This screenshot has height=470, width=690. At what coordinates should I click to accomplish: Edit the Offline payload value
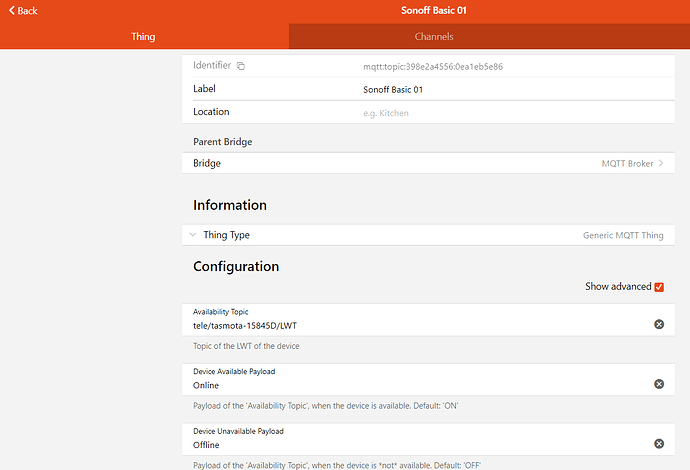[206, 445]
